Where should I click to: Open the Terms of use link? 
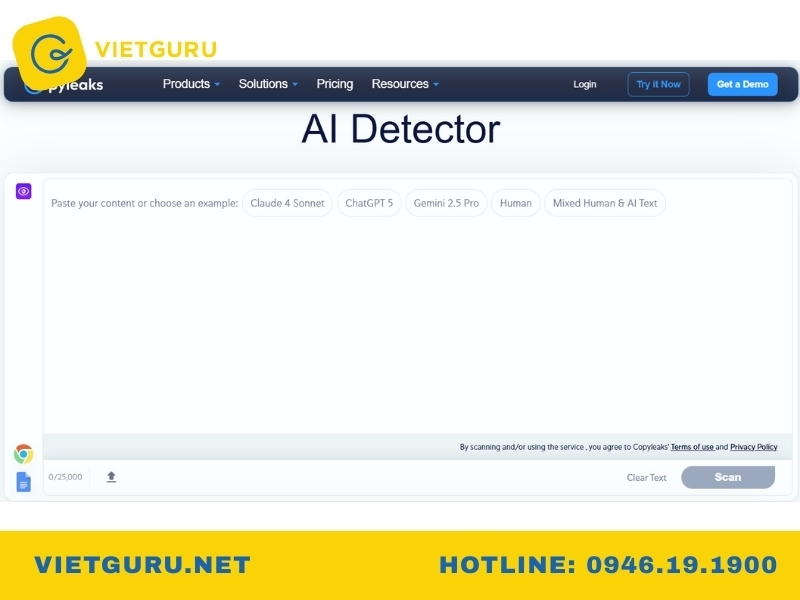pyautogui.click(x=692, y=447)
